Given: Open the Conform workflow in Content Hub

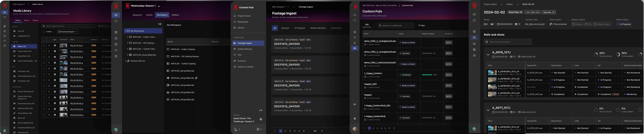Looking at the screenshot, I should pos(240,61).
